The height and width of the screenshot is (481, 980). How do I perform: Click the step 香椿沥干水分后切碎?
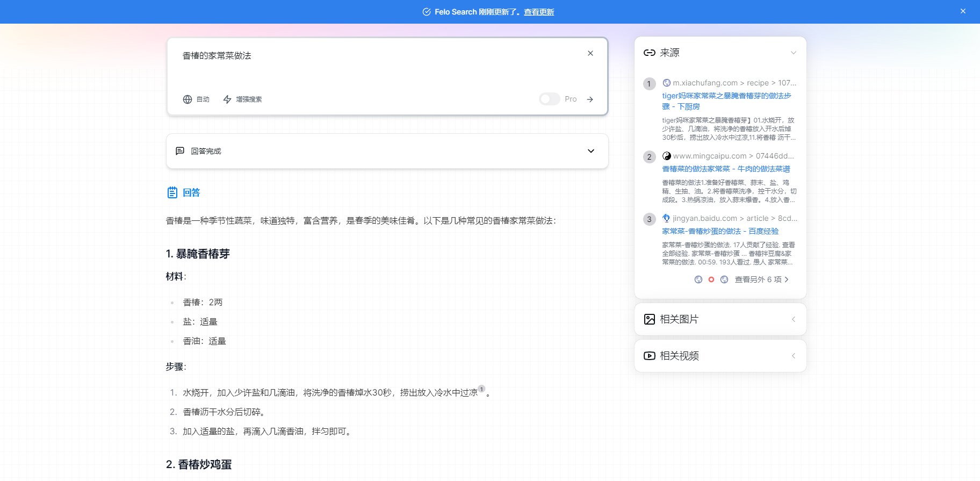[x=224, y=412]
